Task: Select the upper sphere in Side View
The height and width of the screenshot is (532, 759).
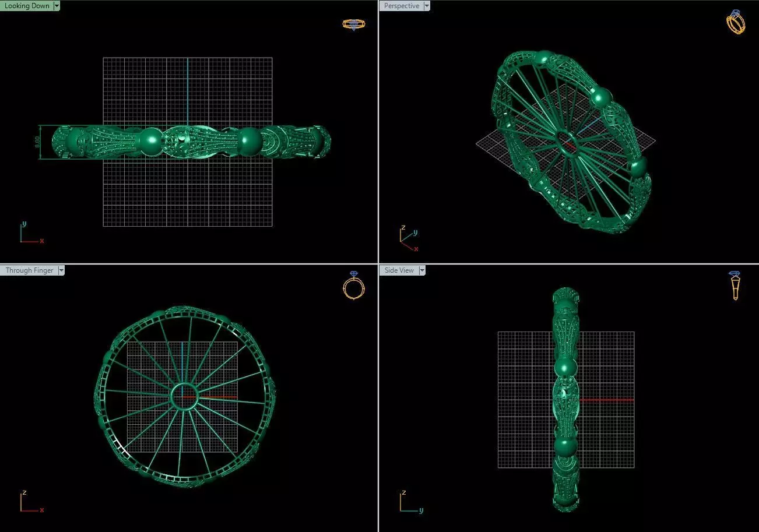Action: 565,368
